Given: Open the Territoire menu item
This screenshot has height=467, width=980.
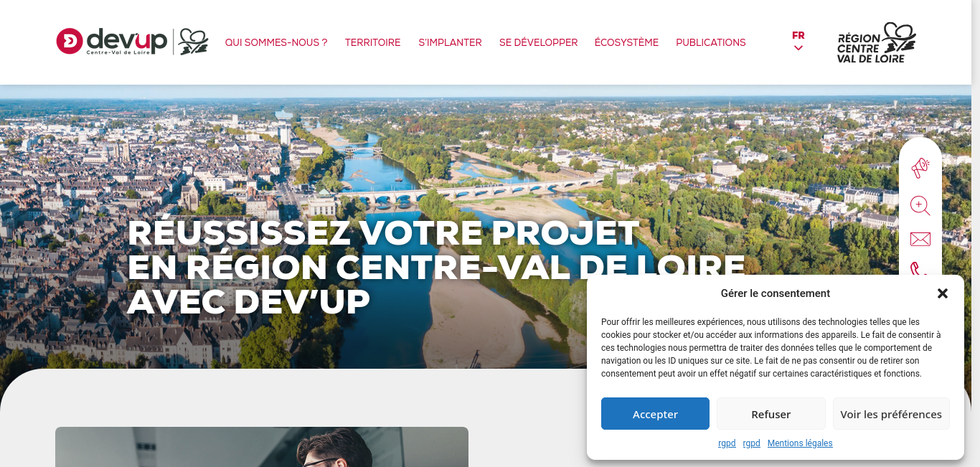Looking at the screenshot, I should (x=373, y=42).
